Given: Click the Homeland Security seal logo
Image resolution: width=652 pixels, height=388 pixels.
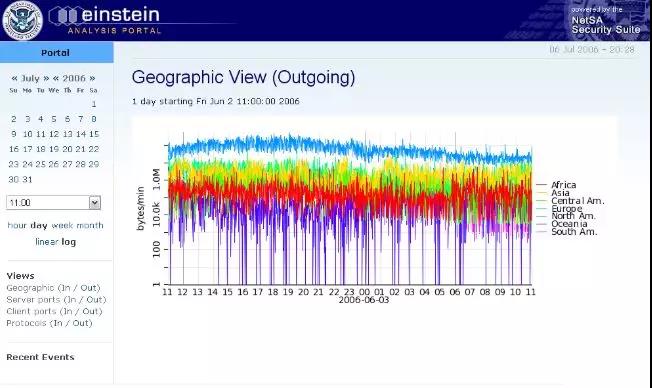Looking at the screenshot, I should pos(22,21).
